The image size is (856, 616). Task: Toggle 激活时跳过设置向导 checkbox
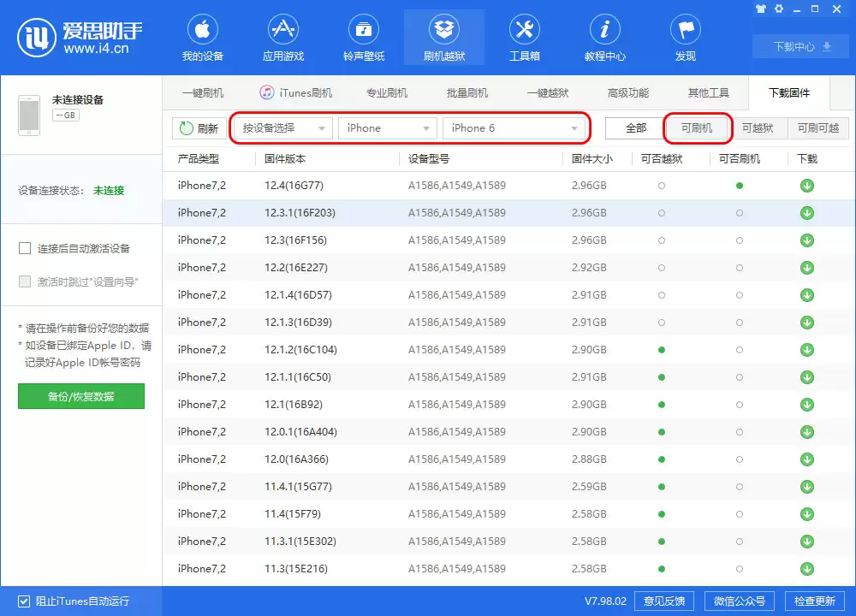click(25, 281)
